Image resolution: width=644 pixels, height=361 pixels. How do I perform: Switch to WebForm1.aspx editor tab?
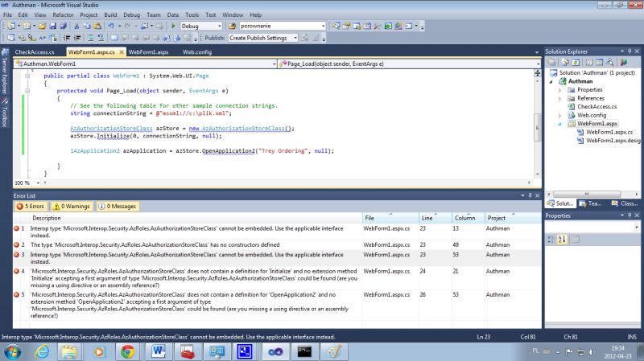(x=148, y=52)
